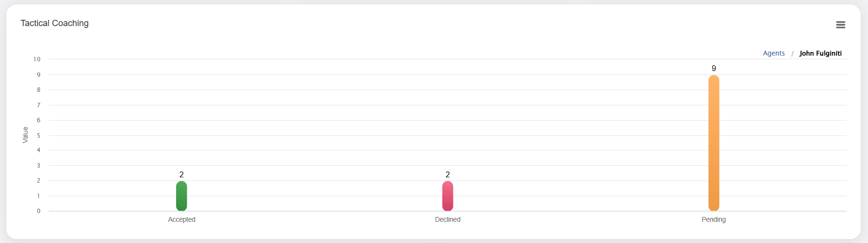This screenshot has height=243, width=868.
Task: Click the value label 2 above Accepted bar
Action: coord(181,174)
